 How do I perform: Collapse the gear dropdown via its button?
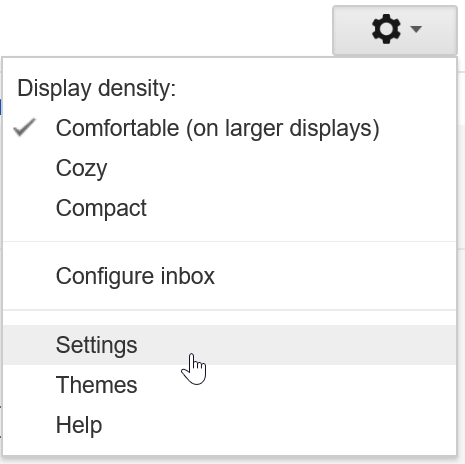395,30
